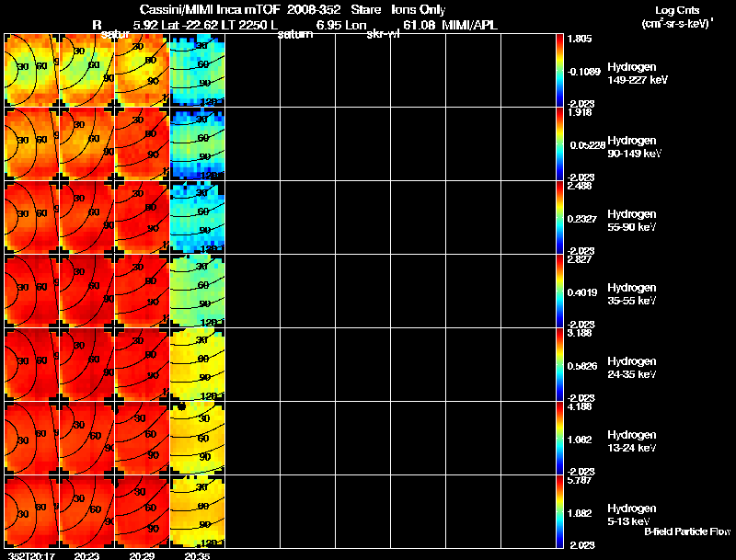Select the 5-13 keV image at 20:35

pos(197,511)
